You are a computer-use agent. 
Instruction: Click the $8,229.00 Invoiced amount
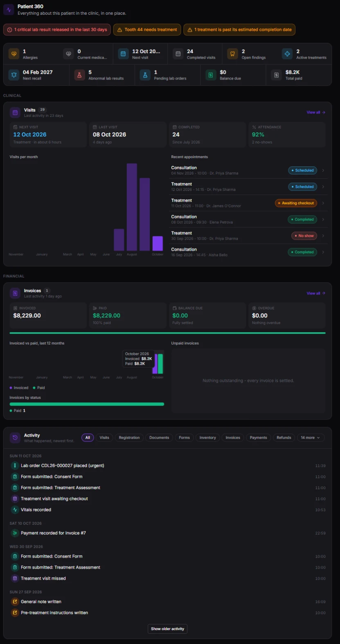[x=27, y=316]
